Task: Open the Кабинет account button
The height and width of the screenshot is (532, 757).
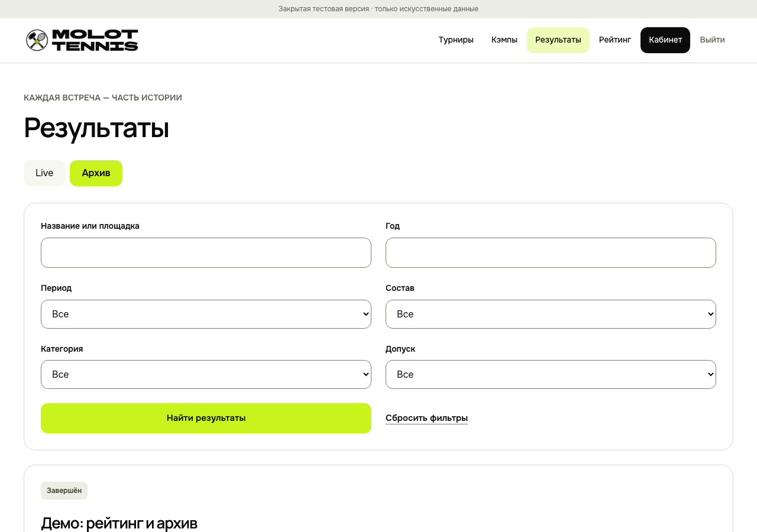Action: [665, 40]
